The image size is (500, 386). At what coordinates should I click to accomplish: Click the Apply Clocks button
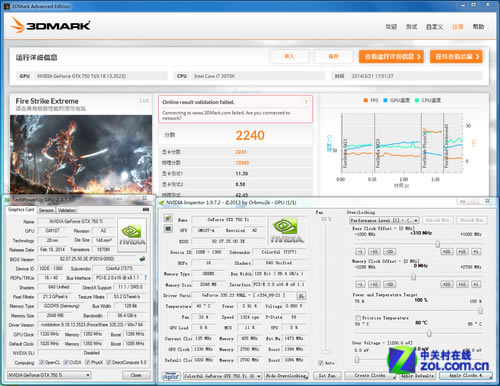click(x=466, y=376)
